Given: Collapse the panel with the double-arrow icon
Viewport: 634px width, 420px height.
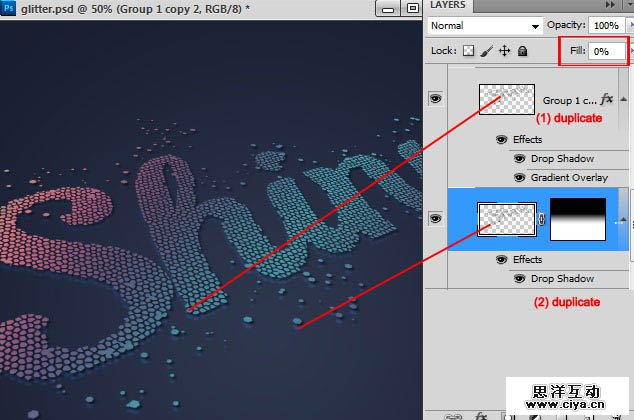Looking at the screenshot, I should tap(610, 5).
